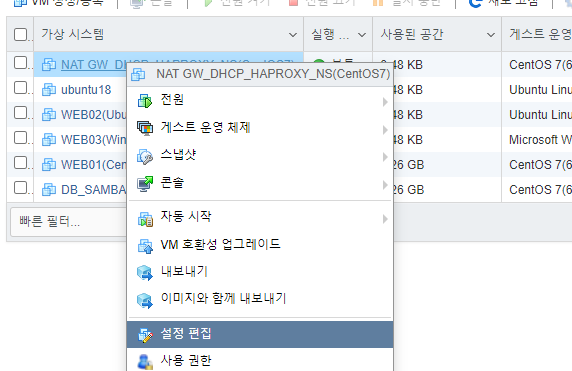This screenshot has width=572, height=371.
Task: Check the WEB02 row checkbox
Action: (20, 113)
